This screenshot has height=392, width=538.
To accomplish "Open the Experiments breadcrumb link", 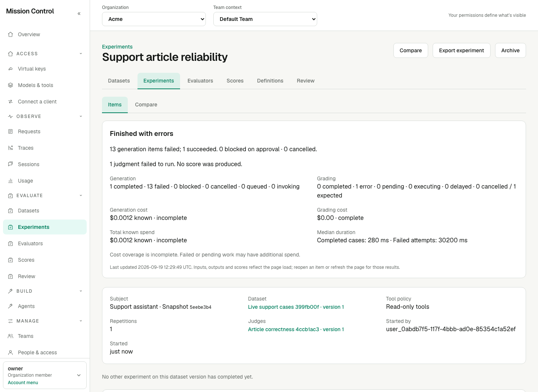I will tap(117, 47).
